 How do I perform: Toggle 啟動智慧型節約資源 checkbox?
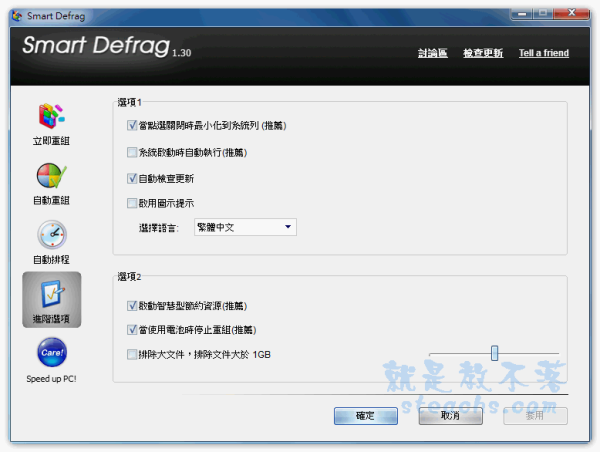point(132,306)
